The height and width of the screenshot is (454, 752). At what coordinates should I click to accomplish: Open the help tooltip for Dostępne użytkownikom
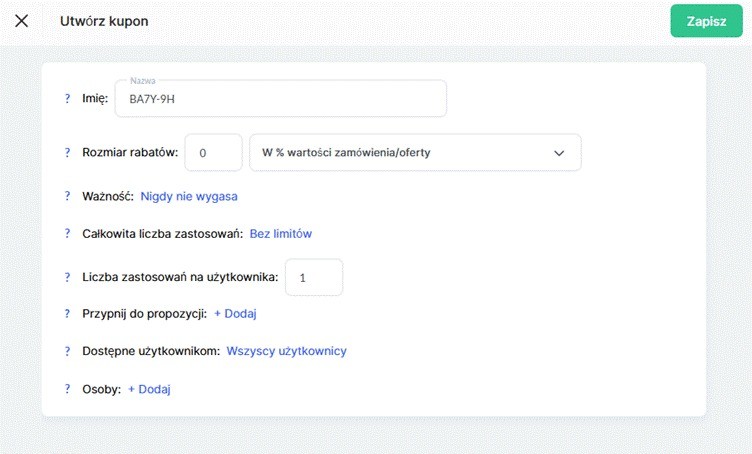pyautogui.click(x=67, y=351)
